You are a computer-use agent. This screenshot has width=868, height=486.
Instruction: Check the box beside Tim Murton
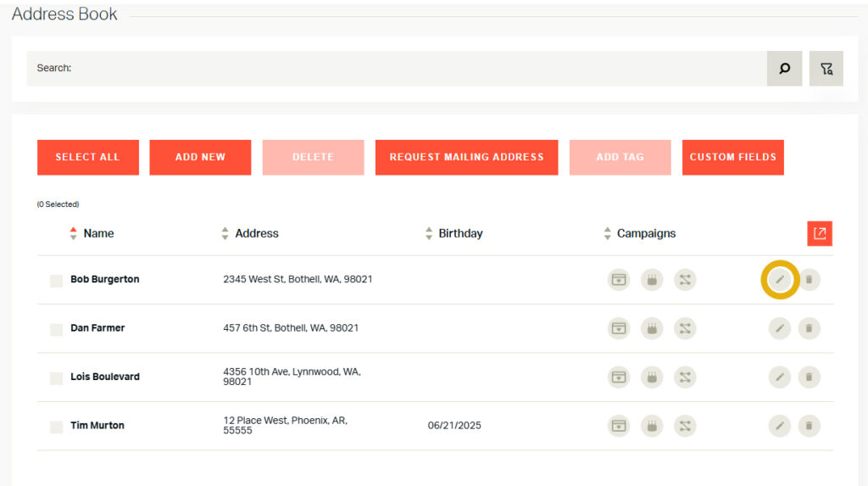[x=56, y=427]
